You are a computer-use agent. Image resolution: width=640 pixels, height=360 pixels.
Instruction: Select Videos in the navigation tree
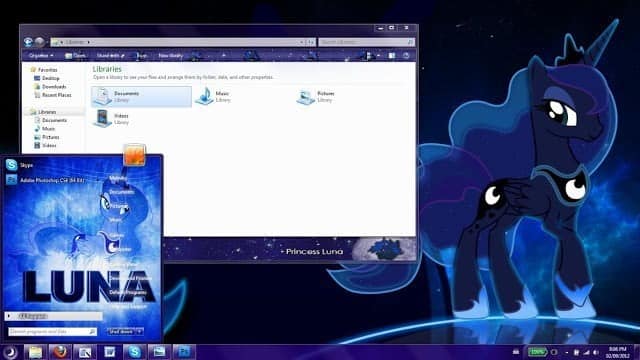(45, 145)
